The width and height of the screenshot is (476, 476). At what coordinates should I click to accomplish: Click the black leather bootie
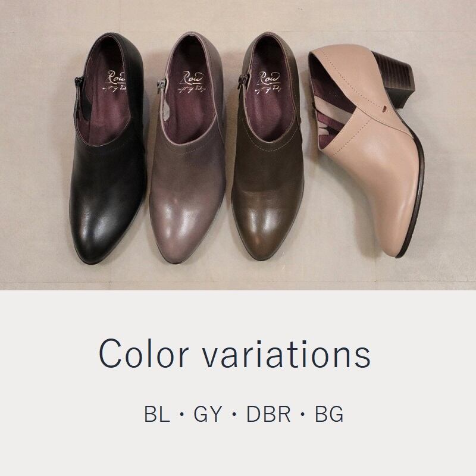[x=108, y=149]
